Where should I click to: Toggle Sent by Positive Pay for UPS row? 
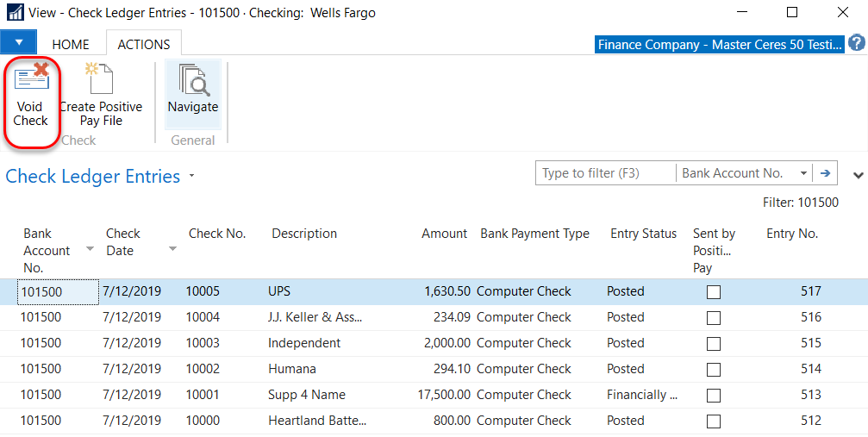pos(714,292)
